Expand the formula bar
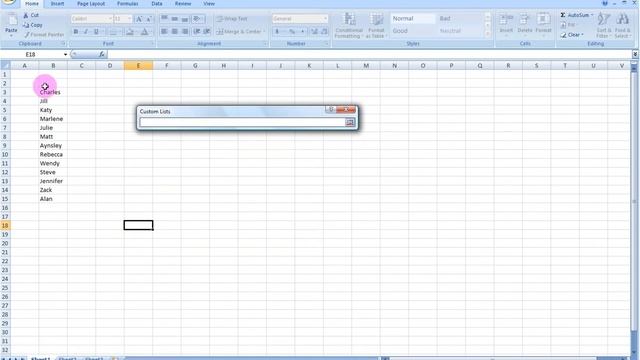Image resolution: width=640 pixels, height=360 pixels. 635,54
